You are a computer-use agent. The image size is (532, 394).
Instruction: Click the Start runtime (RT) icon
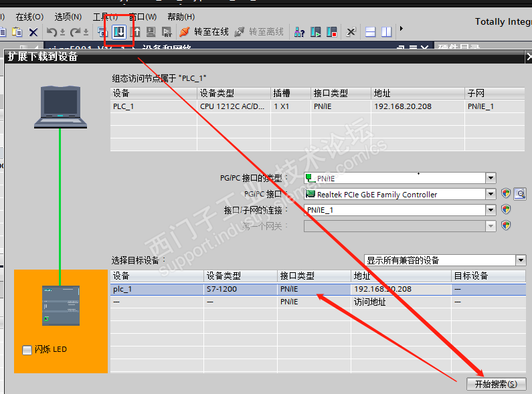[167, 32]
